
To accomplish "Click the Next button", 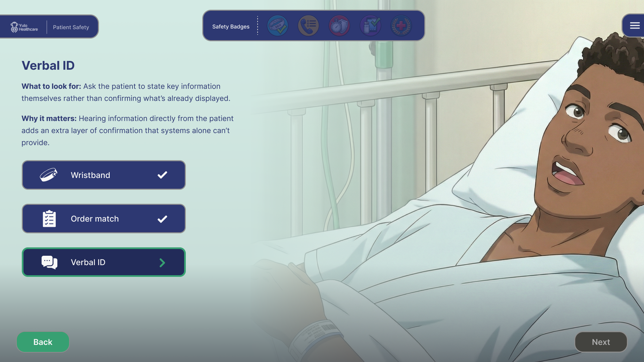I will pos(601,342).
